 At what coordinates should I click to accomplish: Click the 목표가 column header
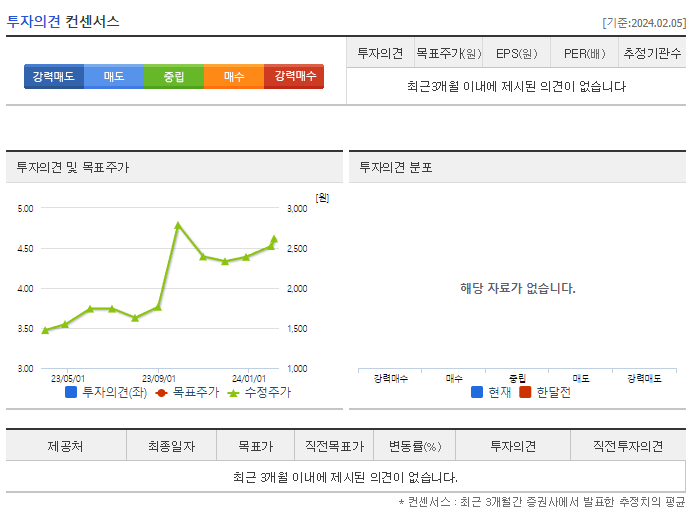(256, 446)
